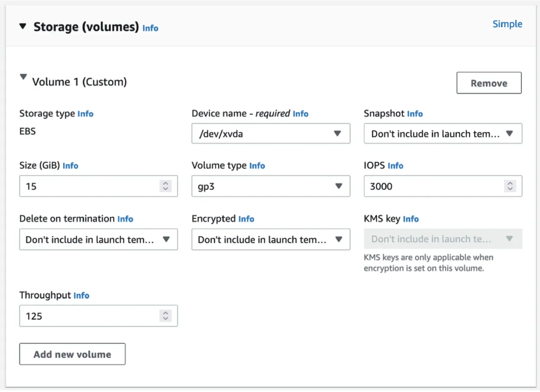The height and width of the screenshot is (392, 540).
Task: Open Info link for Snapshot
Action: point(415,114)
